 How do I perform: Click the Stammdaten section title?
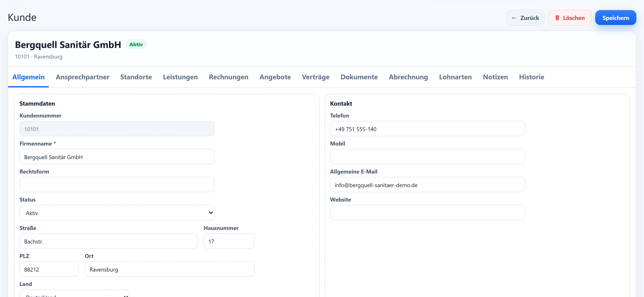pos(37,103)
